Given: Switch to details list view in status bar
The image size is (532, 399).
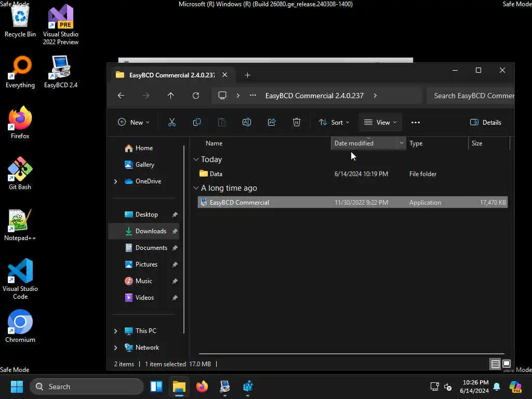Looking at the screenshot, I should point(495,364).
